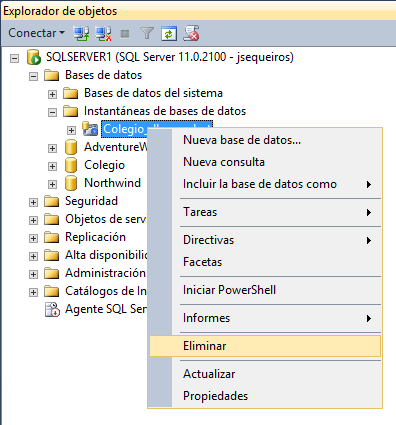Click Bases de datos del sistema folder icon
Viewport: 396px width, 425px height.
(70, 93)
